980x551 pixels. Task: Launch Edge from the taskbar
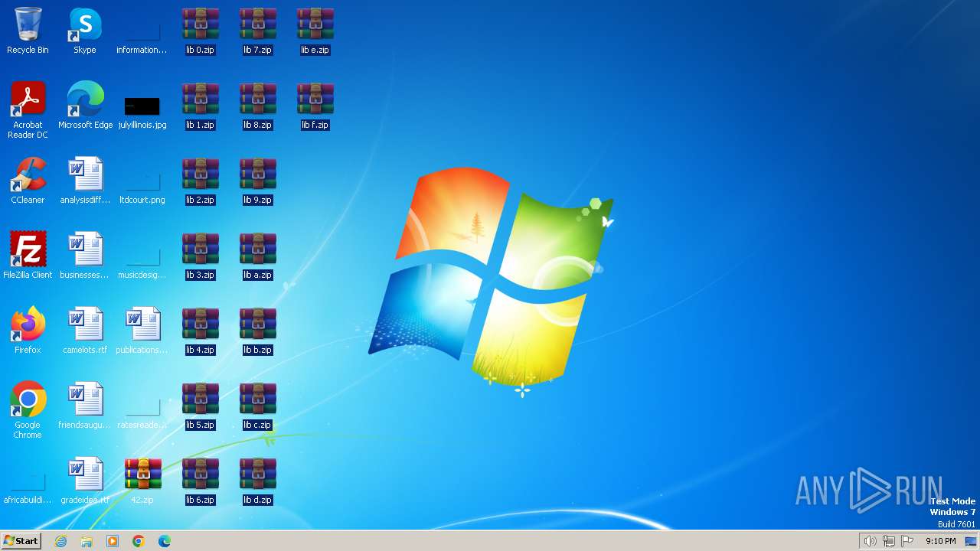[x=165, y=541]
